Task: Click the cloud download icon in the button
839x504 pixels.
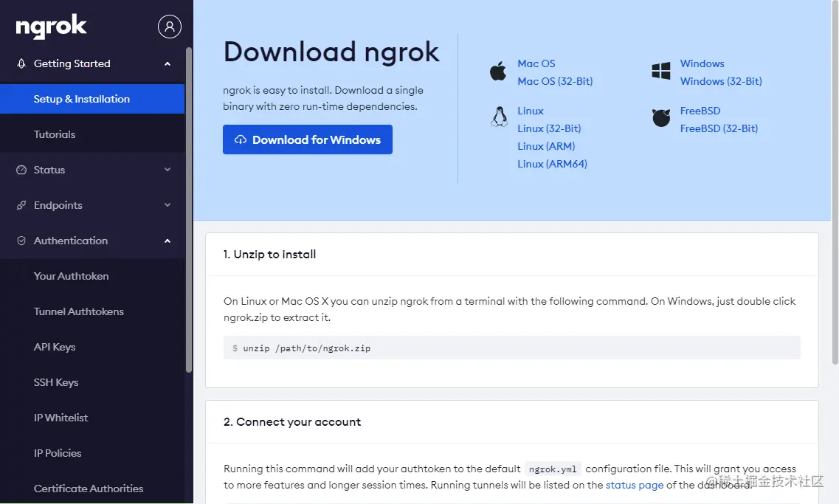Action: coord(241,139)
